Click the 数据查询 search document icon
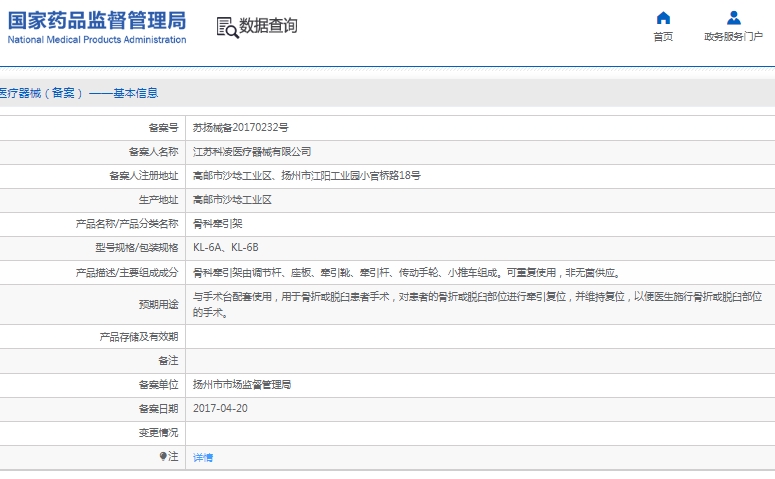The height and width of the screenshot is (479, 775). click(x=227, y=27)
